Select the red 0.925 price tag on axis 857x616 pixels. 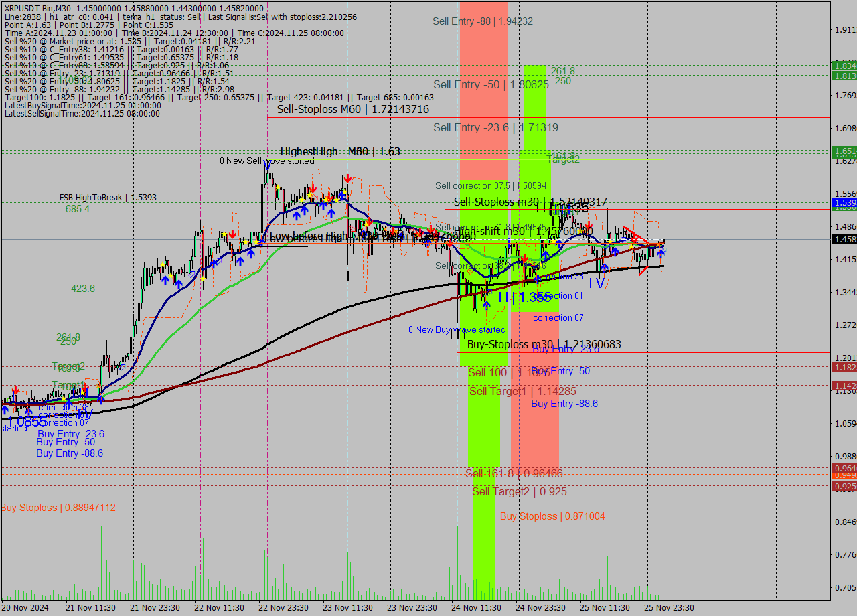(844, 486)
